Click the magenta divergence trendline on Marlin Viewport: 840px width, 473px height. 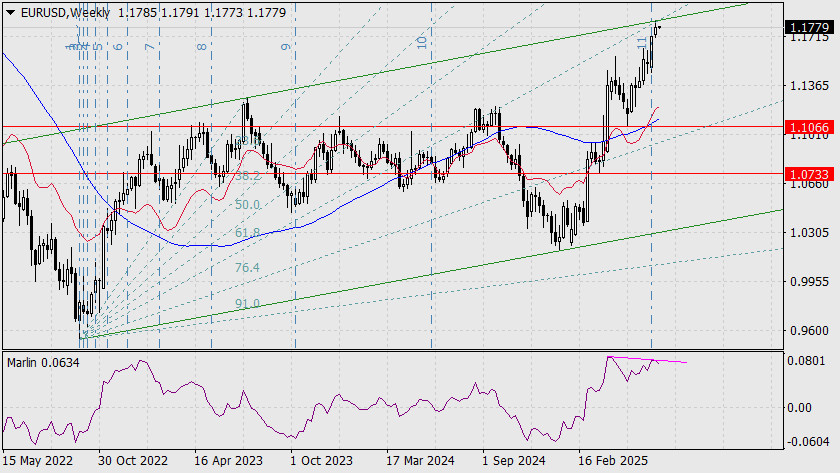tap(647, 359)
